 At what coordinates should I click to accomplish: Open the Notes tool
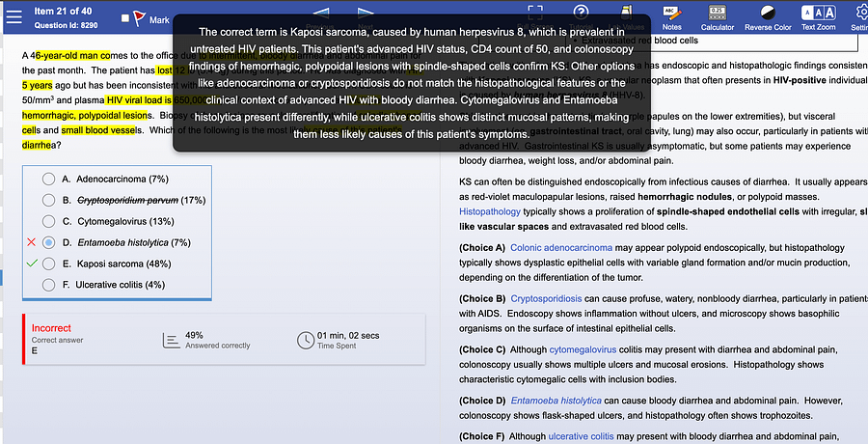coord(672,16)
